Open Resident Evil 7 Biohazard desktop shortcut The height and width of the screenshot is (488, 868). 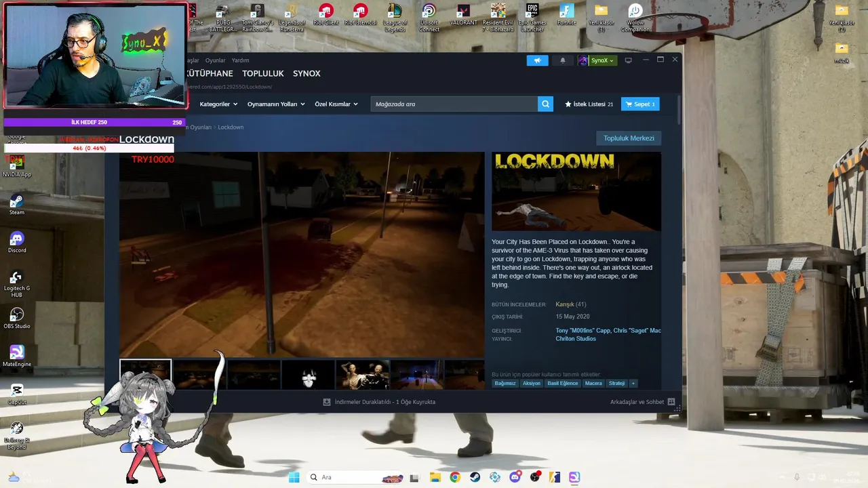(x=498, y=18)
